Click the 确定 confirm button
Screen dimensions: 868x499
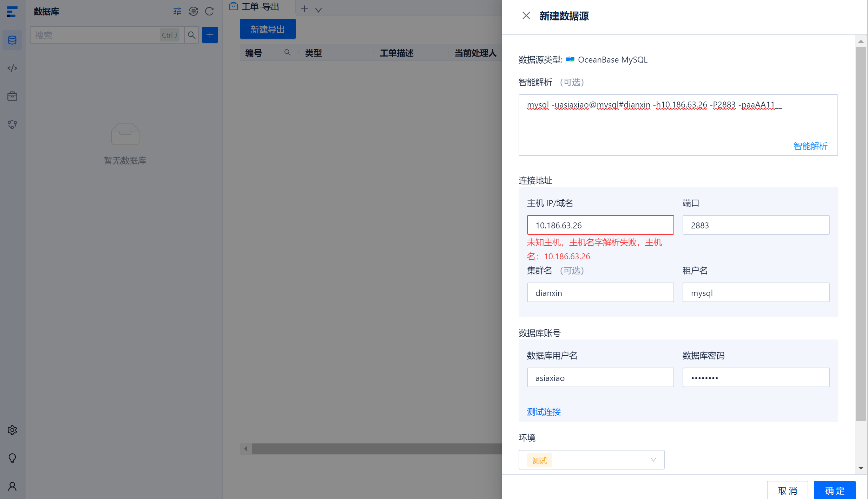tap(834, 490)
